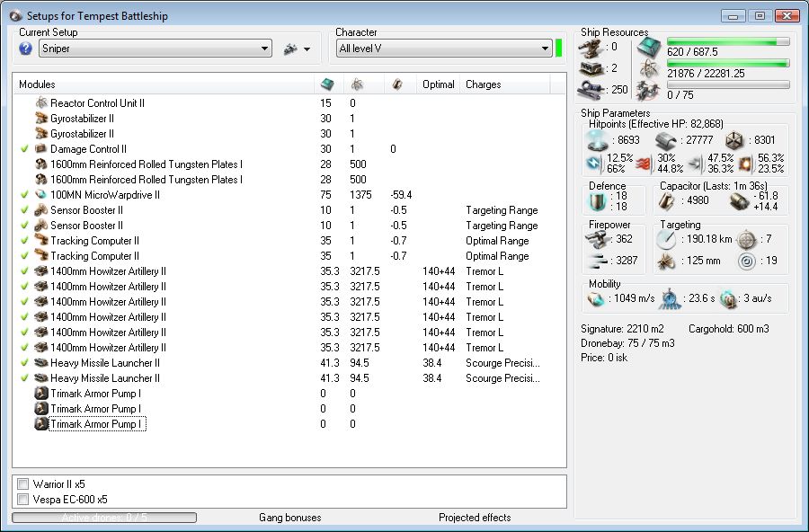
Task: Click the Projected effects button
Action: 475,518
